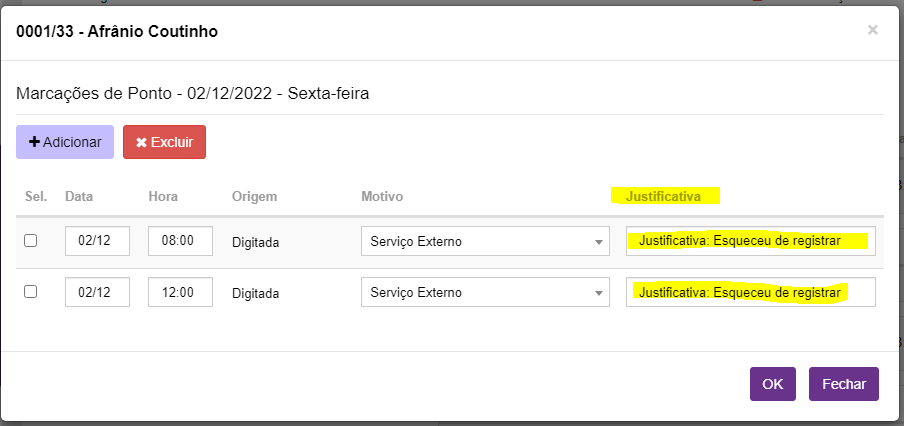Edit the 08:00 time field

coord(180,241)
